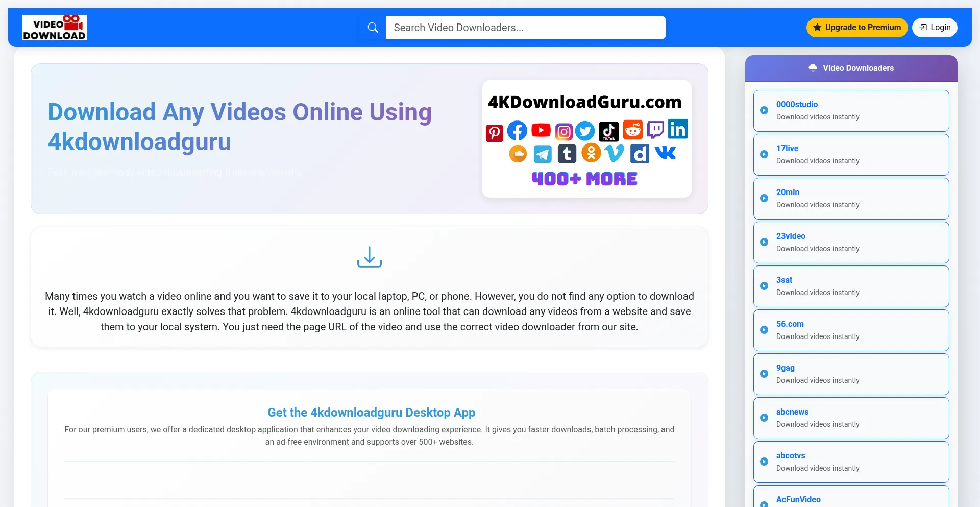
Task: Click the VK icon in the banner
Action: pyautogui.click(x=665, y=152)
